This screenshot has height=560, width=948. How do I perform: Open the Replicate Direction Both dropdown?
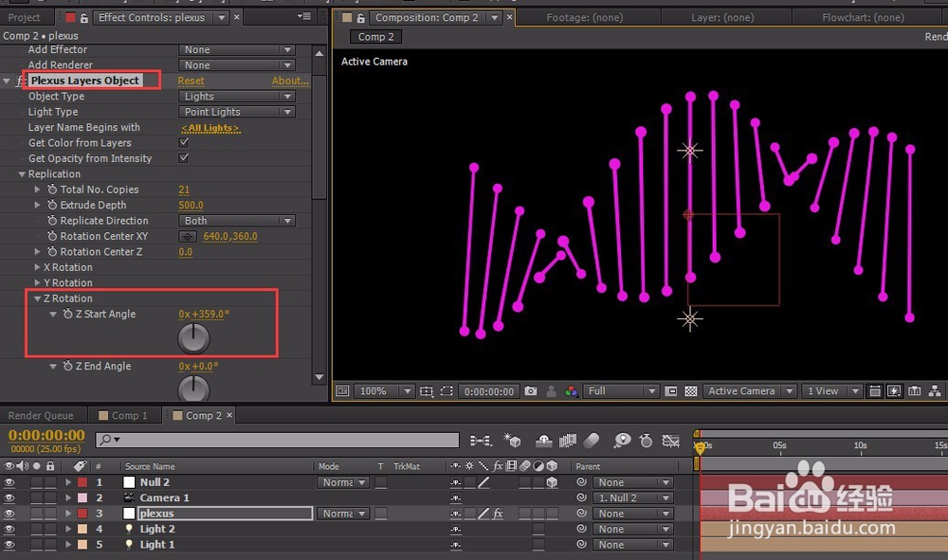[236, 221]
